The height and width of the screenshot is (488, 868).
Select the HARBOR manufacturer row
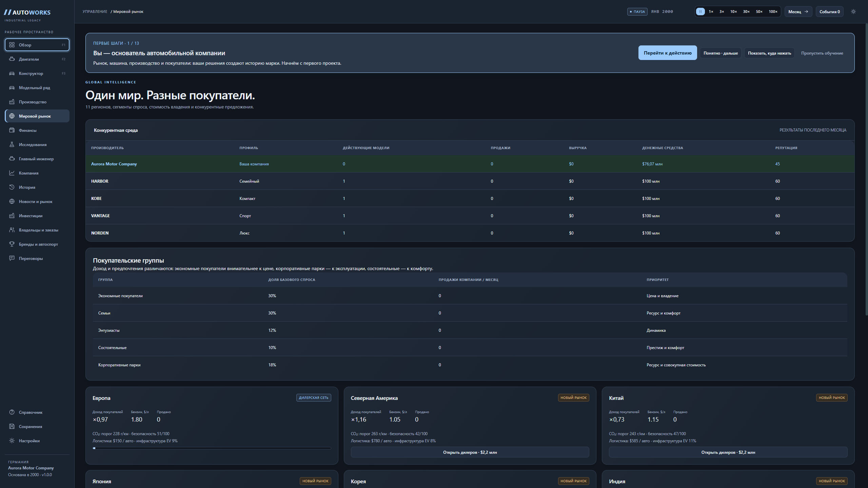click(470, 181)
